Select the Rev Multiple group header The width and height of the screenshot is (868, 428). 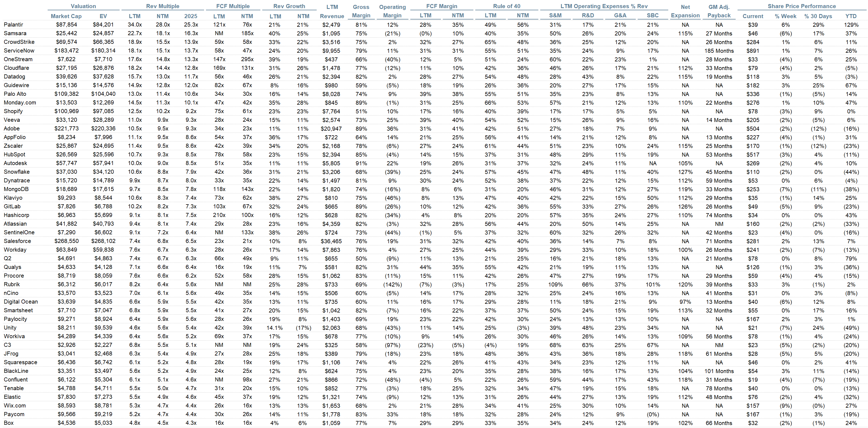(x=163, y=6)
